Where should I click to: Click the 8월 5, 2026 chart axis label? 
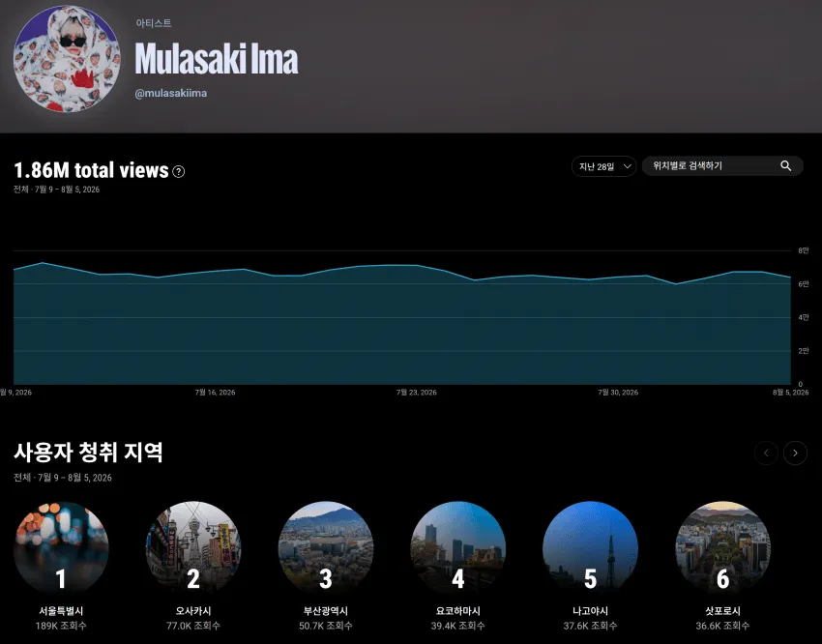[x=790, y=393]
